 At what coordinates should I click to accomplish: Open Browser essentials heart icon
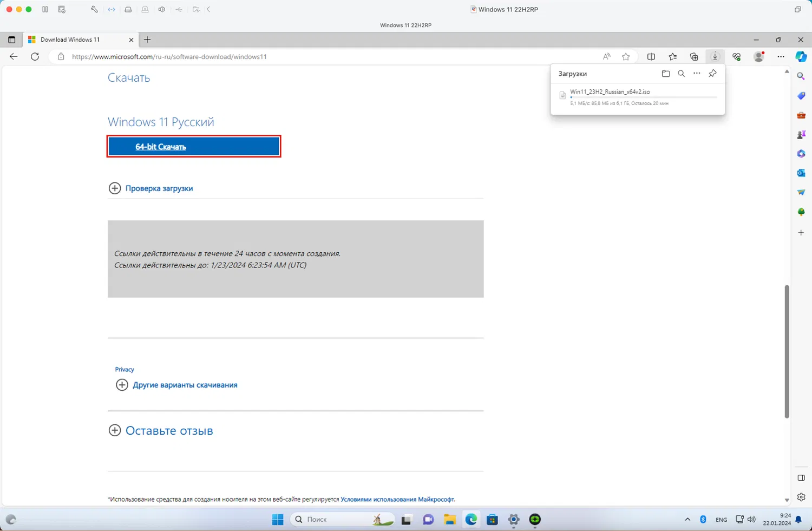point(737,56)
